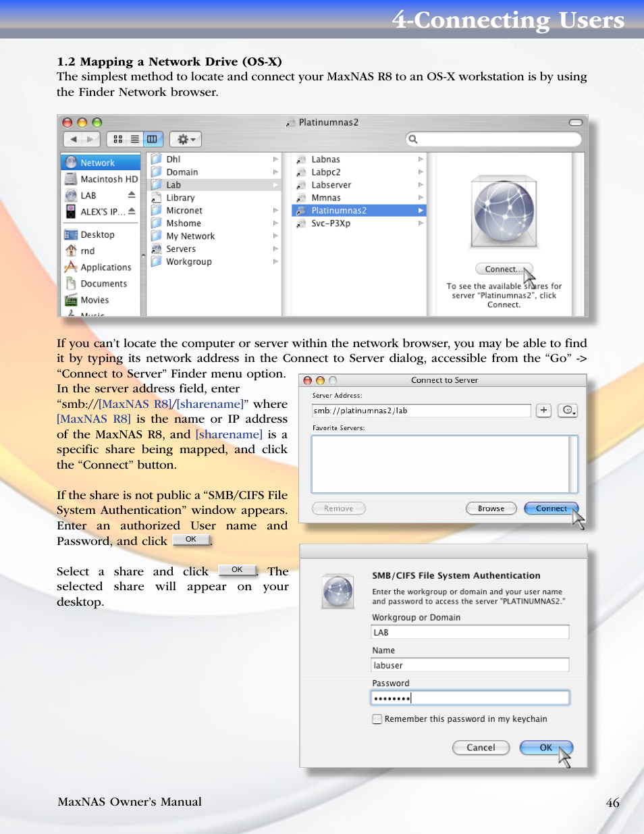The image size is (644, 834).
Task: Expand the Dhl folder arrow
Action: pyautogui.click(x=275, y=159)
